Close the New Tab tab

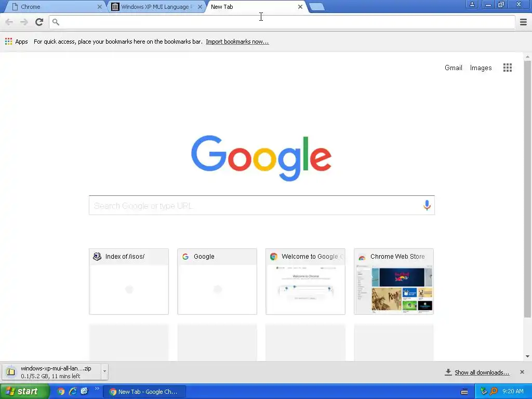pos(300,7)
